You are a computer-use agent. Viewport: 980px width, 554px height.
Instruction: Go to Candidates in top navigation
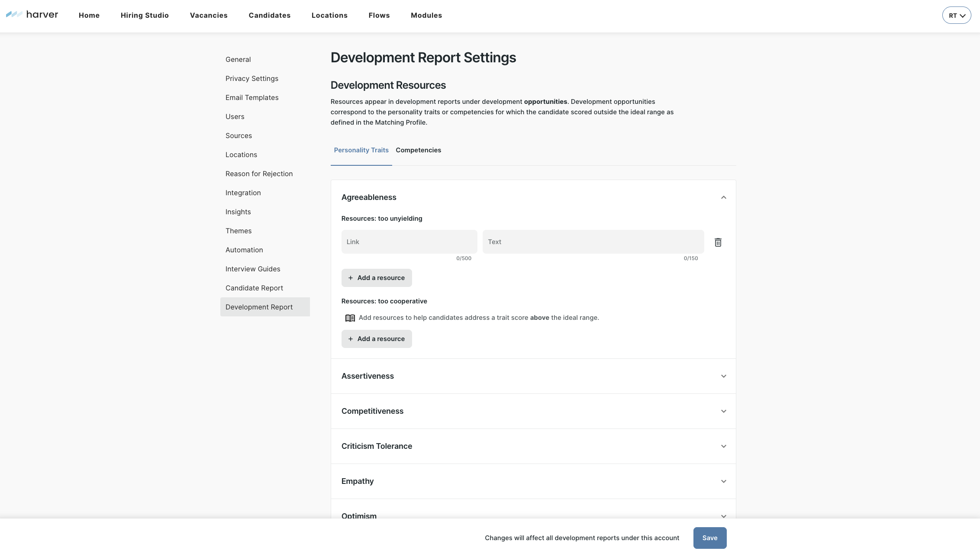click(x=269, y=16)
